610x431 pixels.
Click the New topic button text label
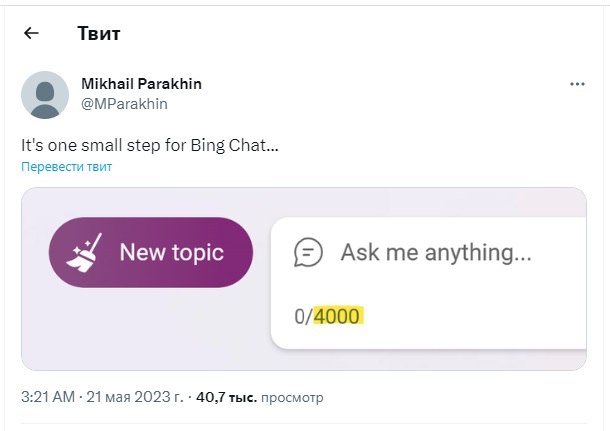tap(172, 252)
